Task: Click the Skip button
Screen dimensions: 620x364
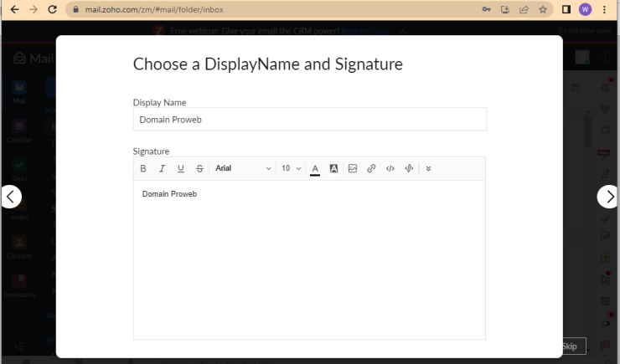Action: coord(572,346)
